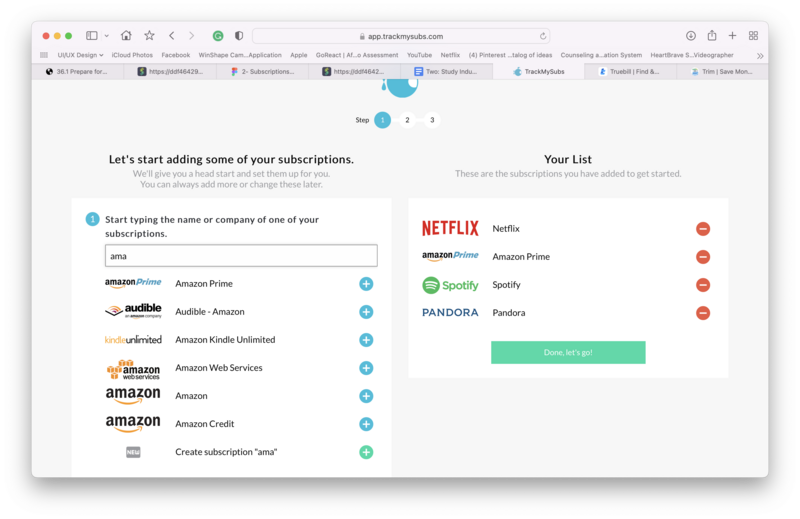Click the subscription search field containing "ama"
This screenshot has height=519, width=800.
tap(241, 256)
